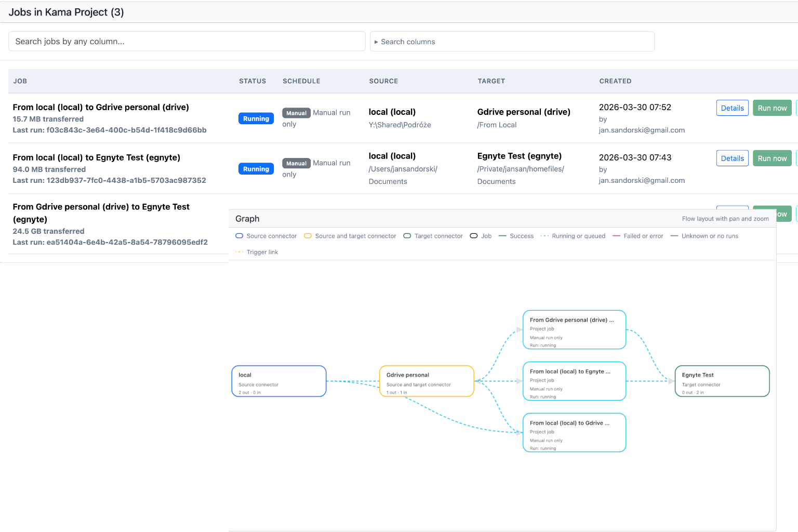The width and height of the screenshot is (798, 532).
Task: Click the yellow Source and target connector legend icon
Action: [x=308, y=236]
